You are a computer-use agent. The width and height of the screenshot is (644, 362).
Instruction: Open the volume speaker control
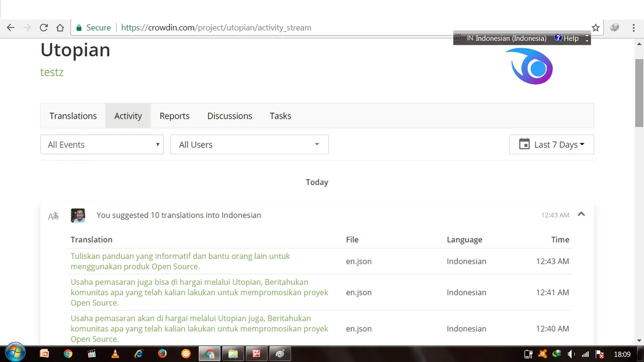(571, 354)
